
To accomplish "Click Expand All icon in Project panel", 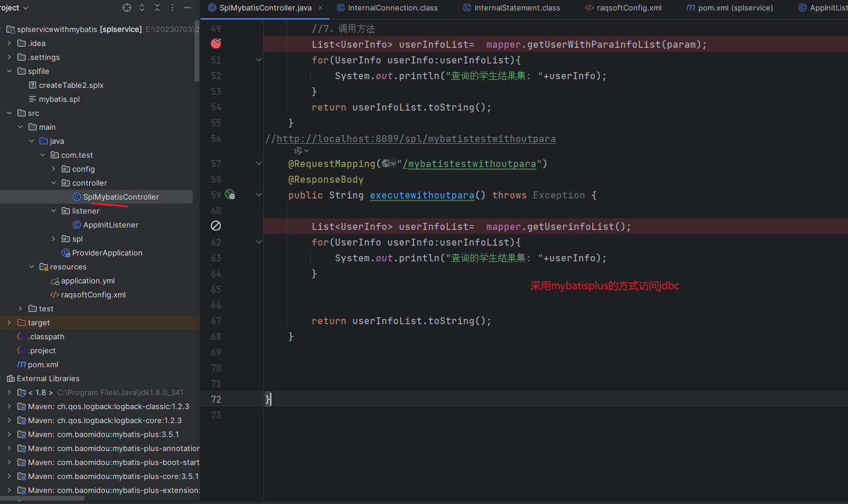I will coord(142,8).
